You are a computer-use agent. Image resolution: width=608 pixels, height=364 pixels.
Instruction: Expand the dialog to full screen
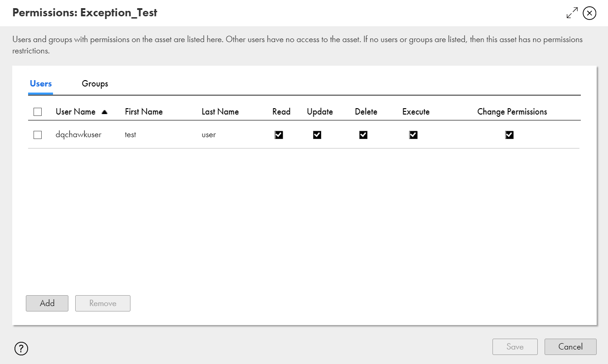coord(572,13)
